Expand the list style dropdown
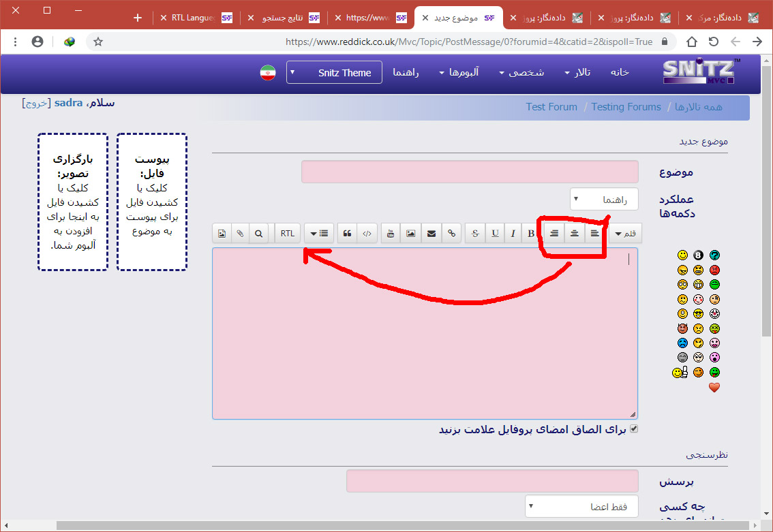 [x=318, y=234]
